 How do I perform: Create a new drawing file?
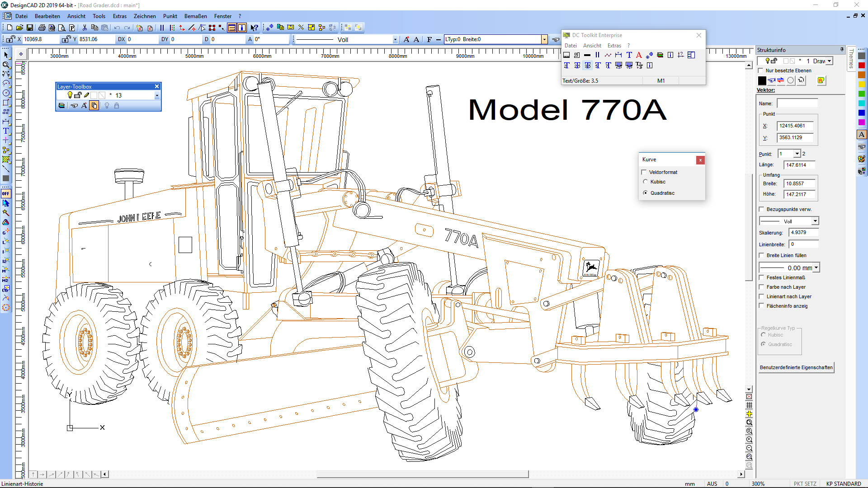tap(9, 28)
